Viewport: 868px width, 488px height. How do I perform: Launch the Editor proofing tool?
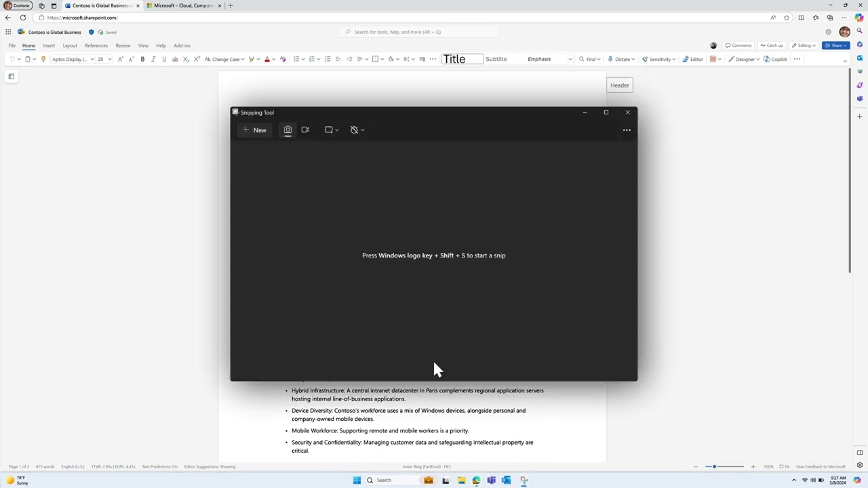pos(692,59)
